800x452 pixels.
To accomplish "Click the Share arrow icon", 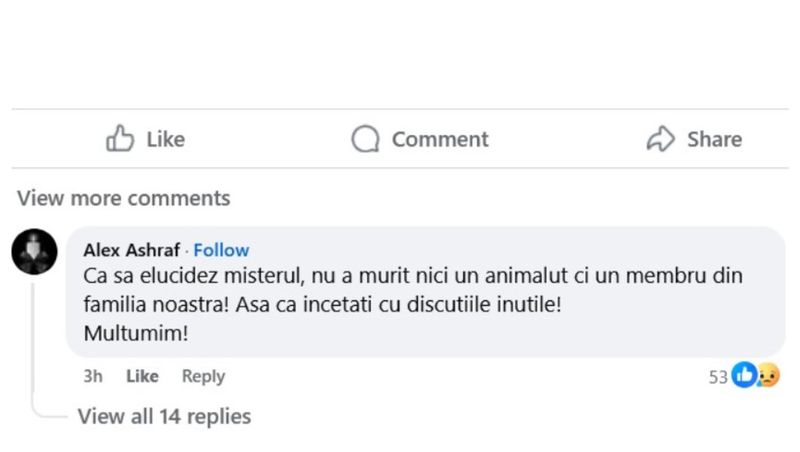I will click(660, 138).
